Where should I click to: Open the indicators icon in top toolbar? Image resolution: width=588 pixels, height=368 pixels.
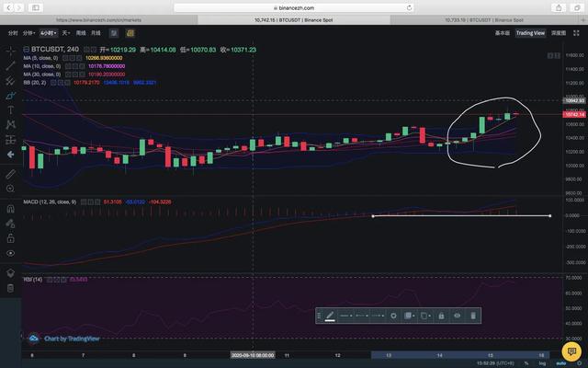pyautogui.click(x=114, y=33)
